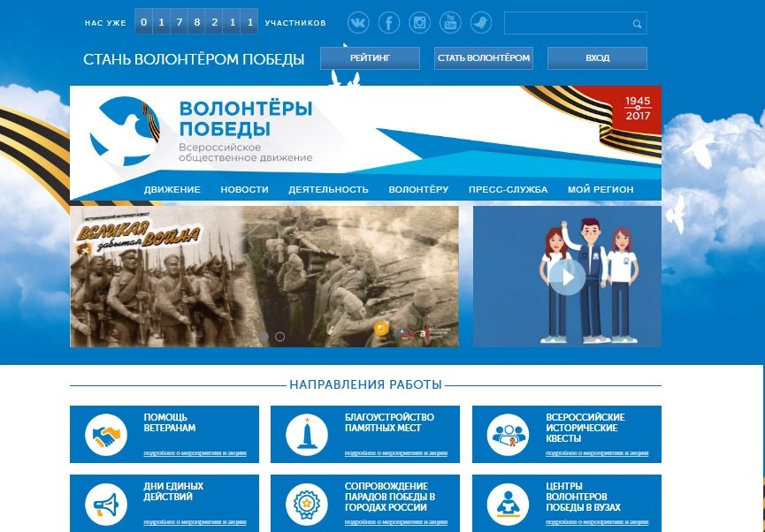Screen dimensions: 765x532
Task: Open the Новости menu item
Action: tap(244, 190)
